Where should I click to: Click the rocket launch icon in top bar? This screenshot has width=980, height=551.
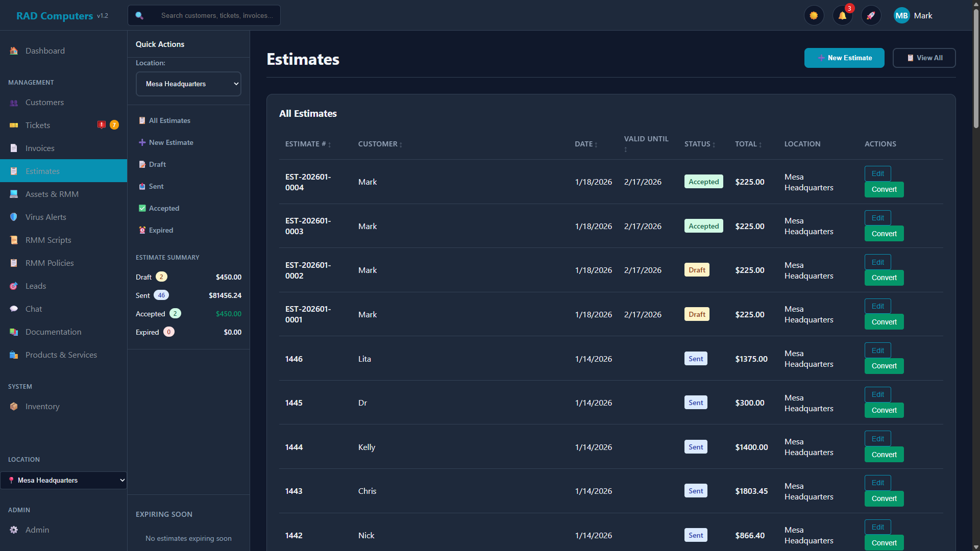click(x=871, y=15)
